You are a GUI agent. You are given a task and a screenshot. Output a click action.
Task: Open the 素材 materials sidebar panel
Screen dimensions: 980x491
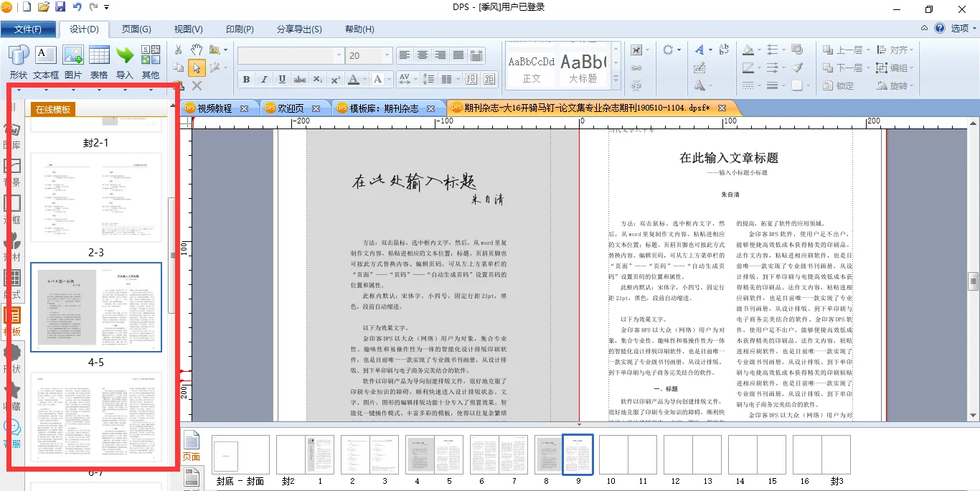click(12, 248)
